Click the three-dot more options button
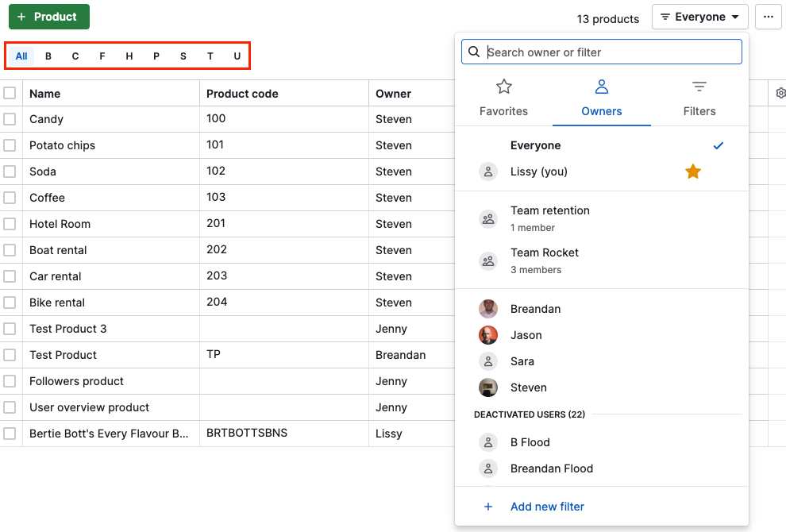 [768, 16]
